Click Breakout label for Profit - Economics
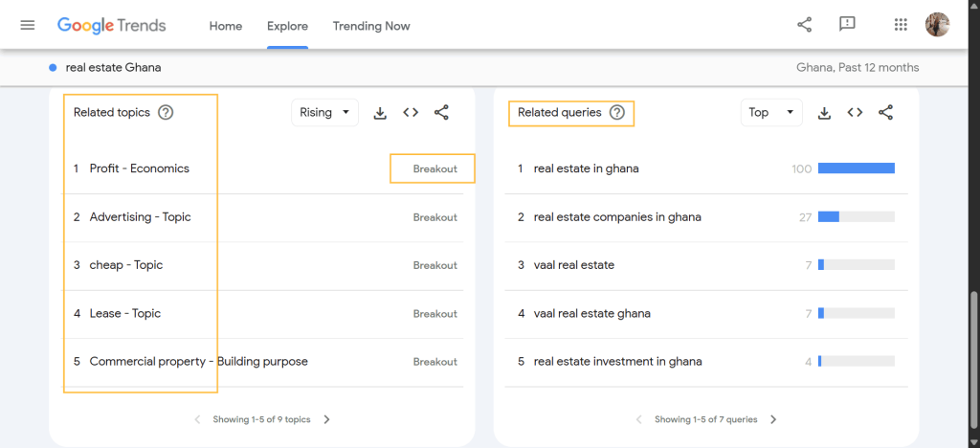This screenshot has height=448, width=980. point(435,168)
